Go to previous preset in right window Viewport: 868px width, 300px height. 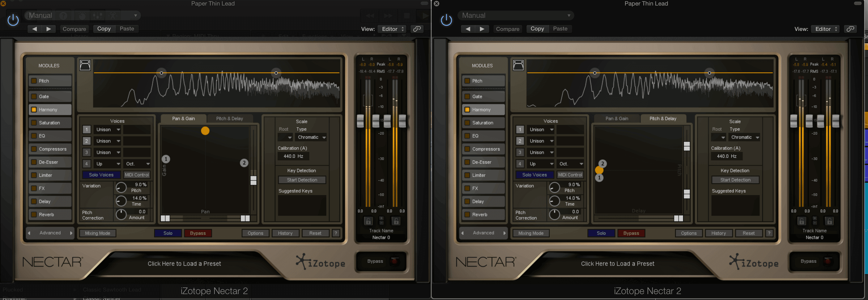468,29
